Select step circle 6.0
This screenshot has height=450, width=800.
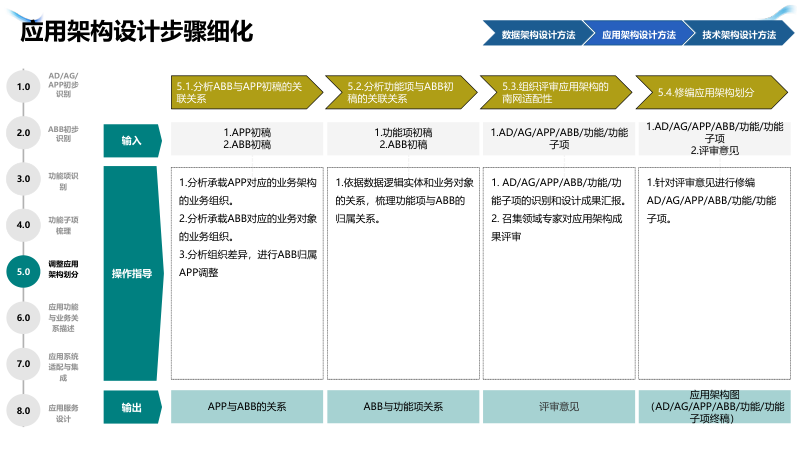click(23, 318)
